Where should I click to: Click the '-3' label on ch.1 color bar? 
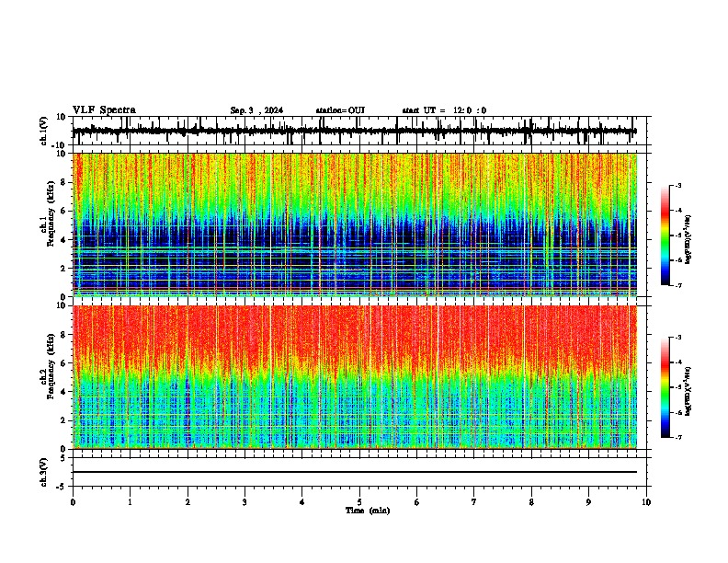pyautogui.click(x=678, y=185)
